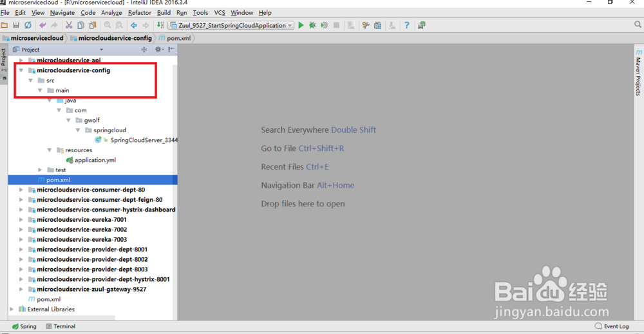Collapse the resources folder arrow
This screenshot has width=644, height=334.
pyautogui.click(x=50, y=150)
